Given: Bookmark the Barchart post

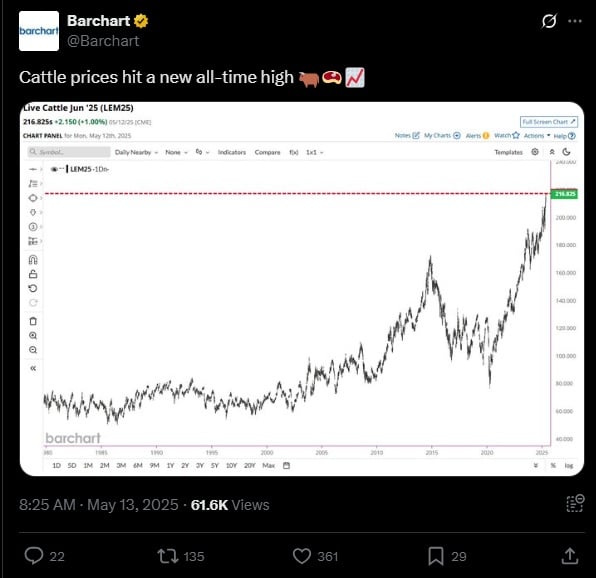Looking at the screenshot, I should tap(436, 556).
